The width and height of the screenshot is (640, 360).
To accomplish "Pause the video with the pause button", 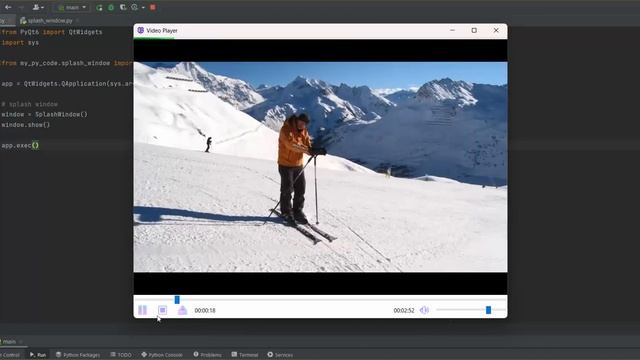I will point(142,310).
